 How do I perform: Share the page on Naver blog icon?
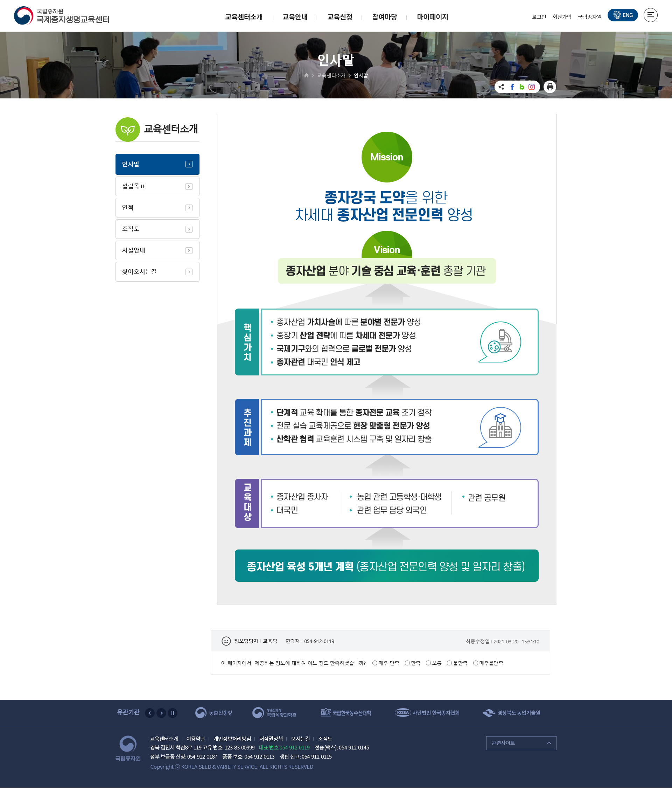tap(521, 87)
